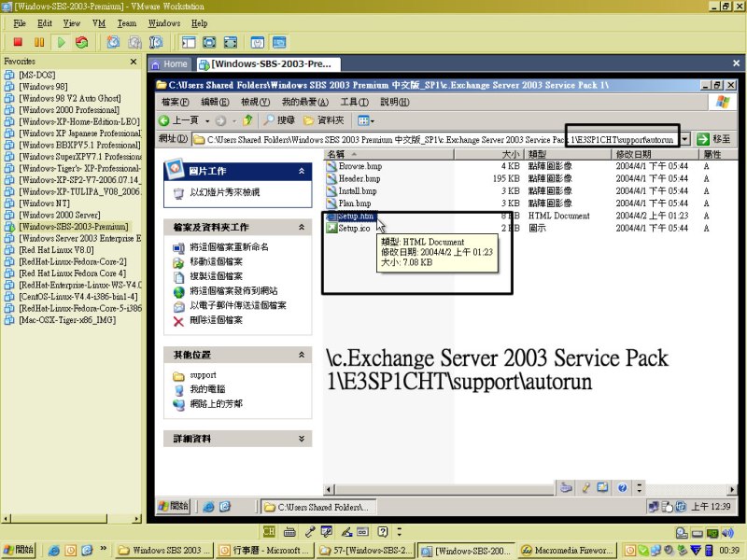747x560 pixels.
Task: Select the Install.bmp file
Action: click(352, 191)
